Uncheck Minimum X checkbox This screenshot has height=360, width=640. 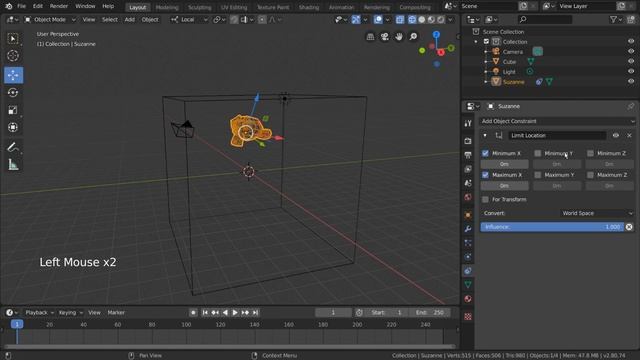click(x=485, y=153)
